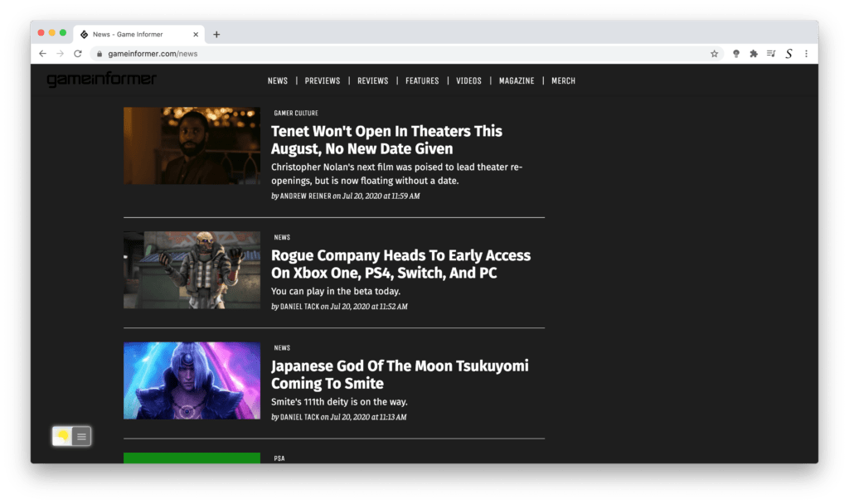This screenshot has height=504, width=849.
Task: Bookmark this page with the star icon
Action: pos(714,54)
